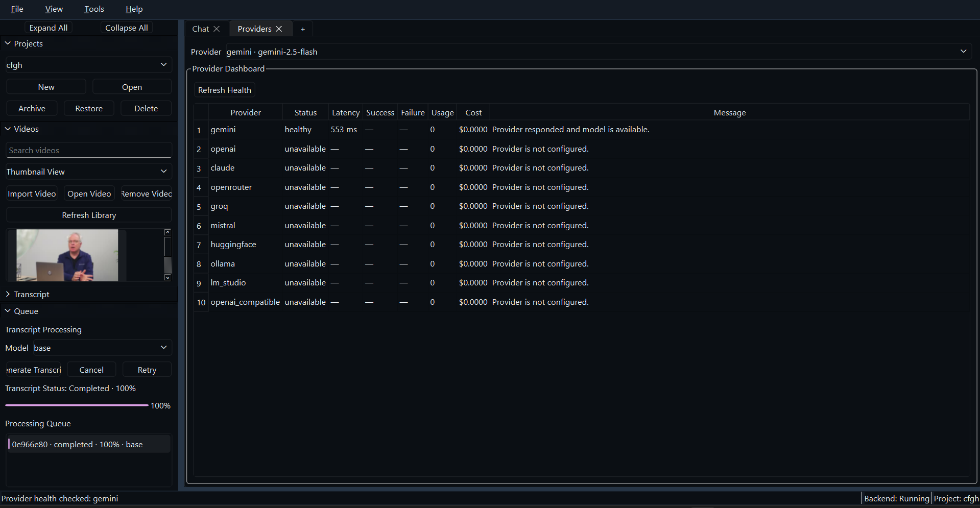This screenshot has width=980, height=508.
Task: Click Refresh Health button
Action: point(225,90)
